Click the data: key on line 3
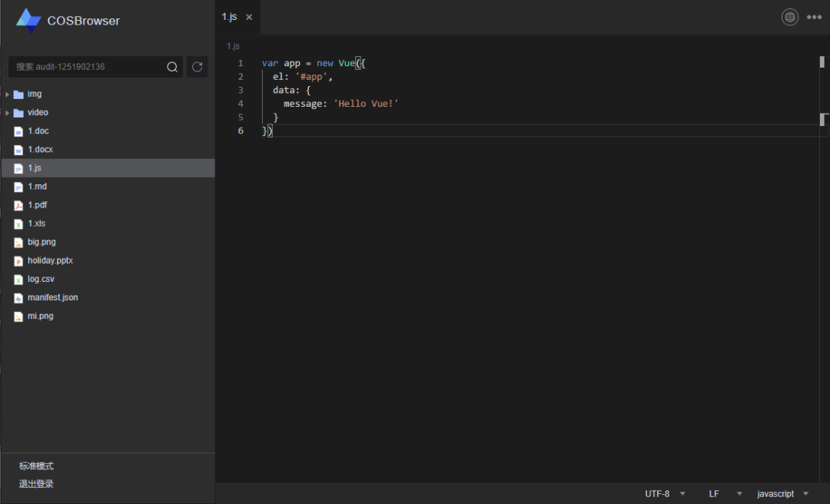Viewport: 830px width, 504px height. click(286, 90)
